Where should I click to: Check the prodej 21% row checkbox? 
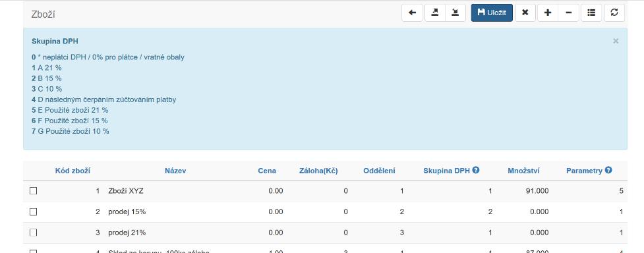[x=33, y=233]
